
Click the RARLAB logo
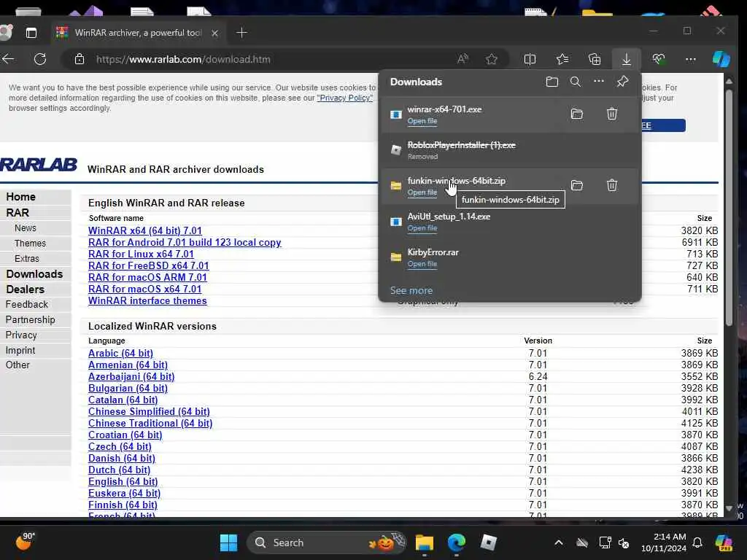(x=38, y=165)
